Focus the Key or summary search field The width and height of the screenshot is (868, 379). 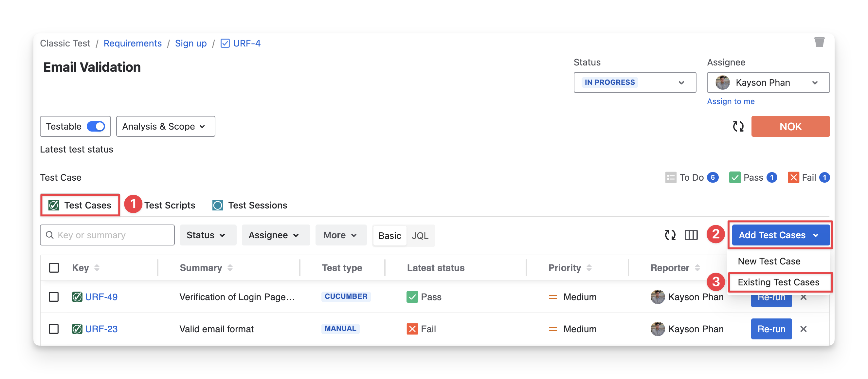point(111,235)
